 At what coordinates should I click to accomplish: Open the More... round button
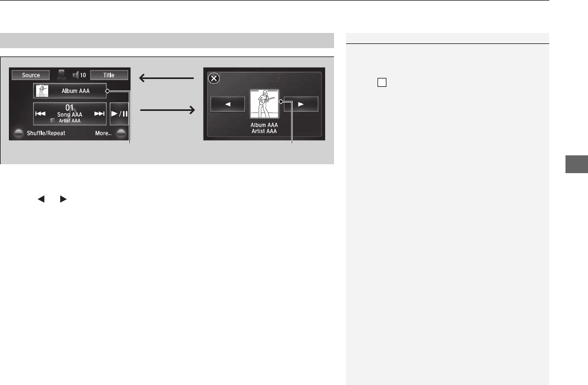[121, 133]
